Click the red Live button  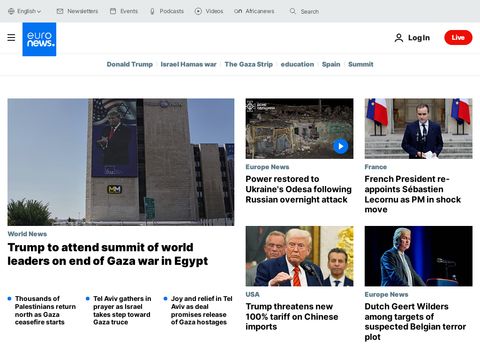tap(458, 37)
